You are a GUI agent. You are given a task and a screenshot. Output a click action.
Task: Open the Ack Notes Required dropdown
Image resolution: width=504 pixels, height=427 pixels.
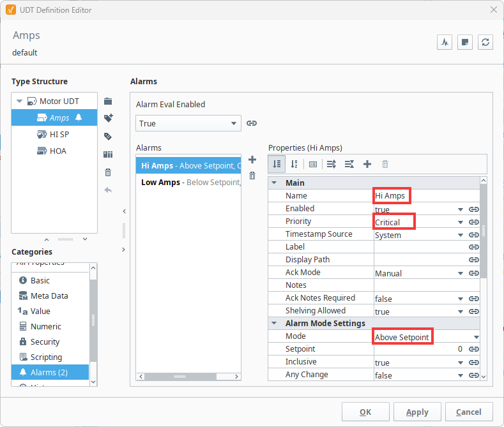461,299
